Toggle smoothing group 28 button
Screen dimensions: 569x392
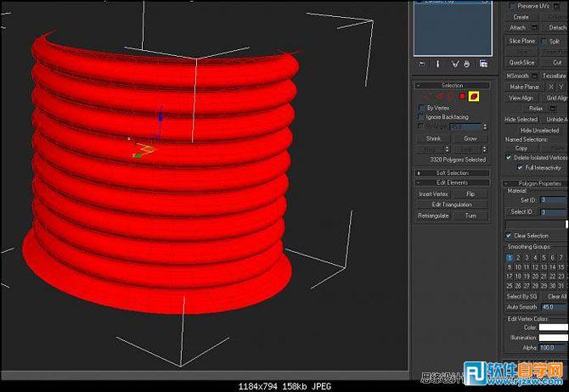click(535, 286)
